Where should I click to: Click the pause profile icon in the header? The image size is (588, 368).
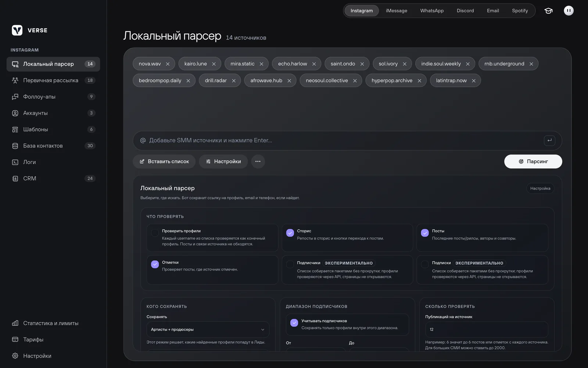pyautogui.click(x=569, y=11)
